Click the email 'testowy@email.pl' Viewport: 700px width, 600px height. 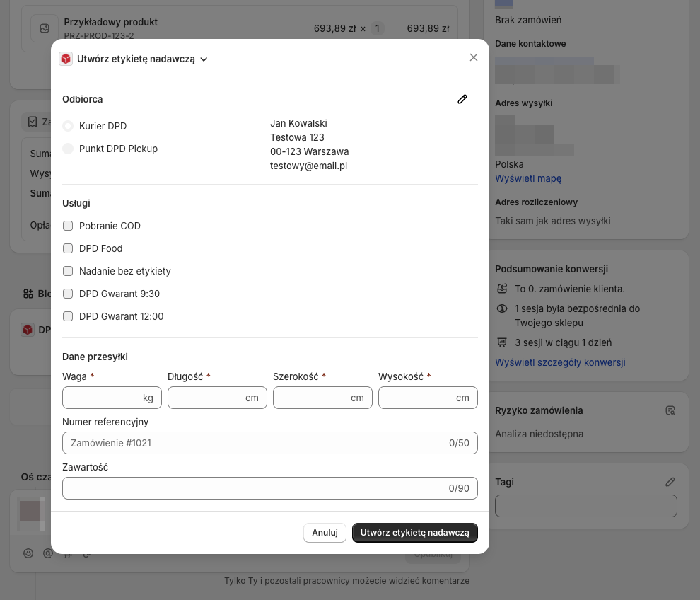(308, 166)
